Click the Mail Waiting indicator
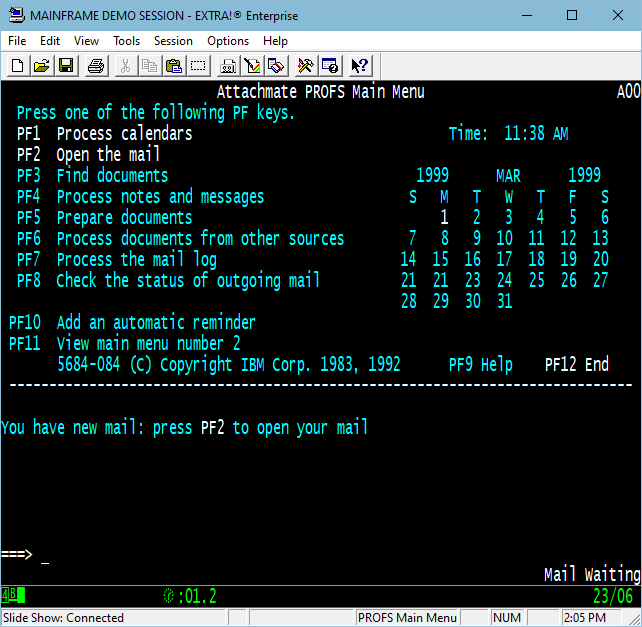 (592, 574)
